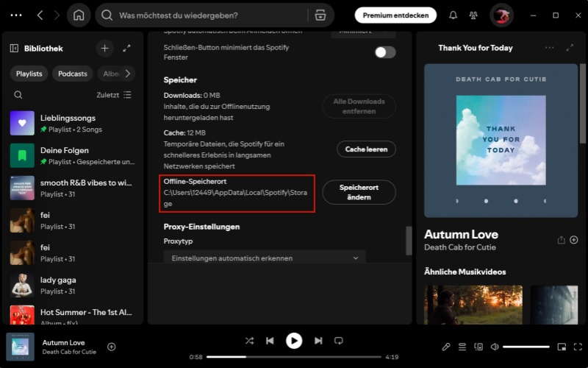Open the forest sunset music video thumbnail

point(473,305)
